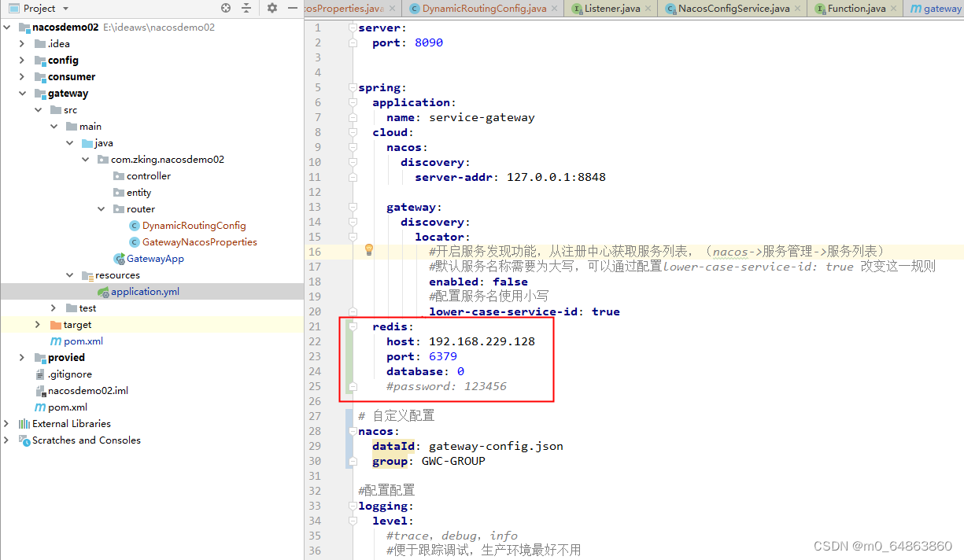Viewport: 964px width, 560px height.
Task: Expand the test folder
Action: coord(54,308)
